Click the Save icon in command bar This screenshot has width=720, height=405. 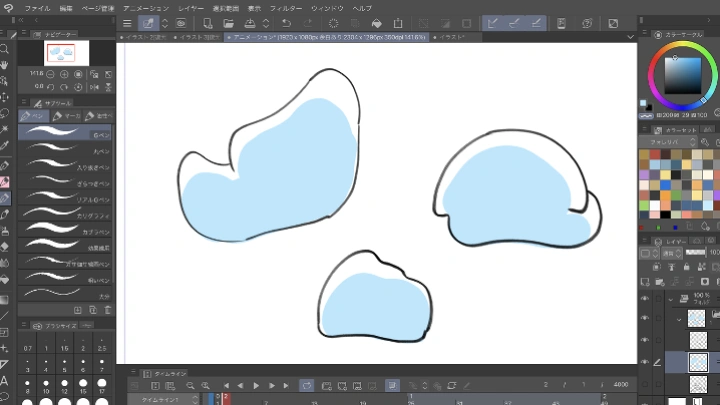click(250, 23)
